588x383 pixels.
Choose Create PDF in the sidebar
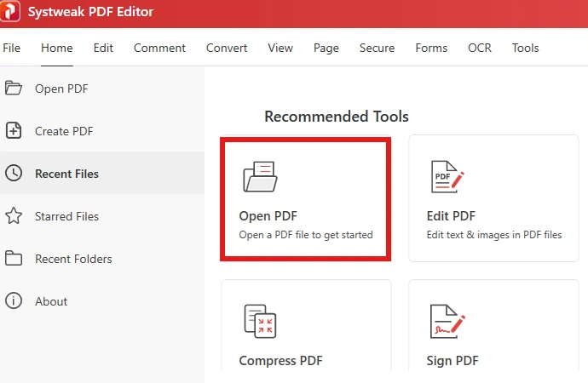(102, 131)
